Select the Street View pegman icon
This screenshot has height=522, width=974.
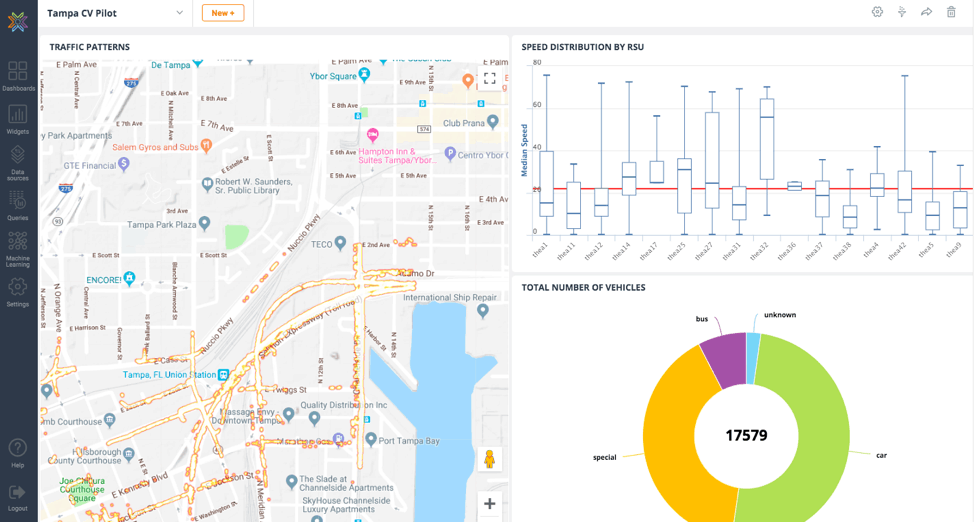[x=489, y=460]
